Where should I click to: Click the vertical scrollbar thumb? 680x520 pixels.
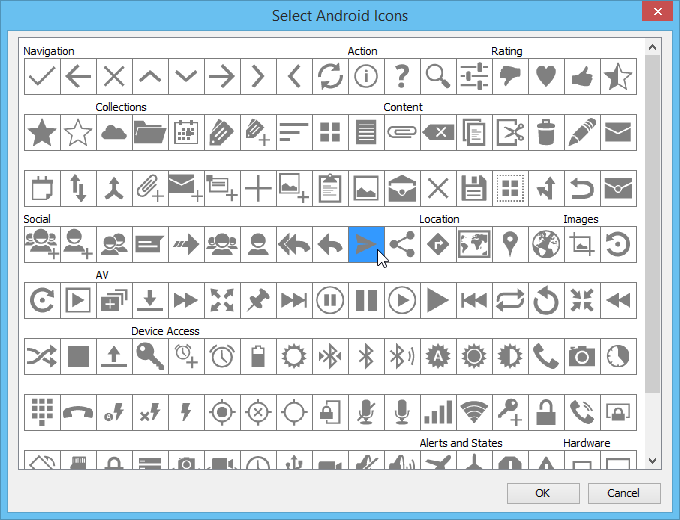653,224
